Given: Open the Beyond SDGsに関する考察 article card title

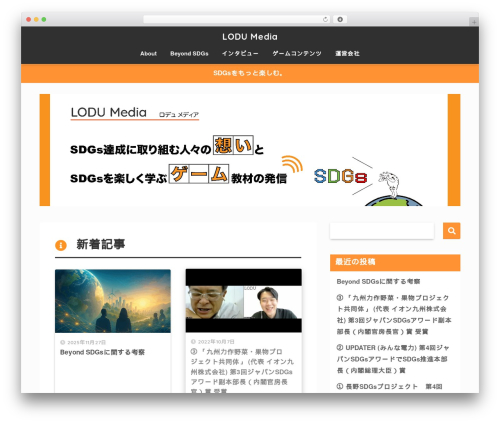Looking at the screenshot, I should click(x=102, y=352).
